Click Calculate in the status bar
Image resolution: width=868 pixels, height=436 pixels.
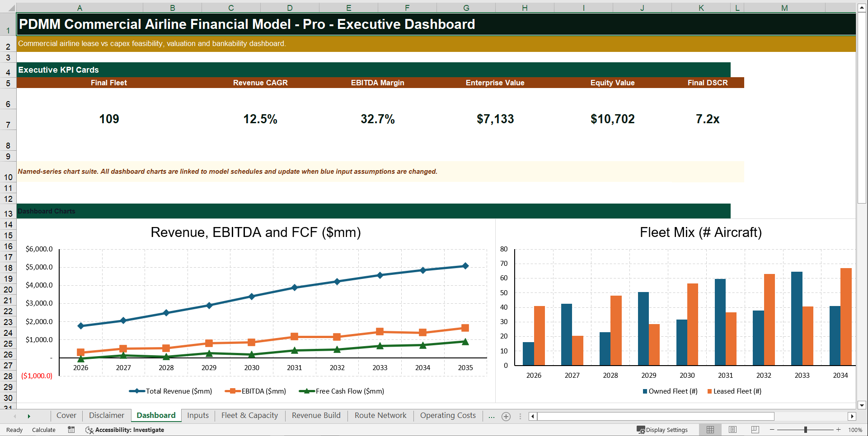click(x=44, y=430)
